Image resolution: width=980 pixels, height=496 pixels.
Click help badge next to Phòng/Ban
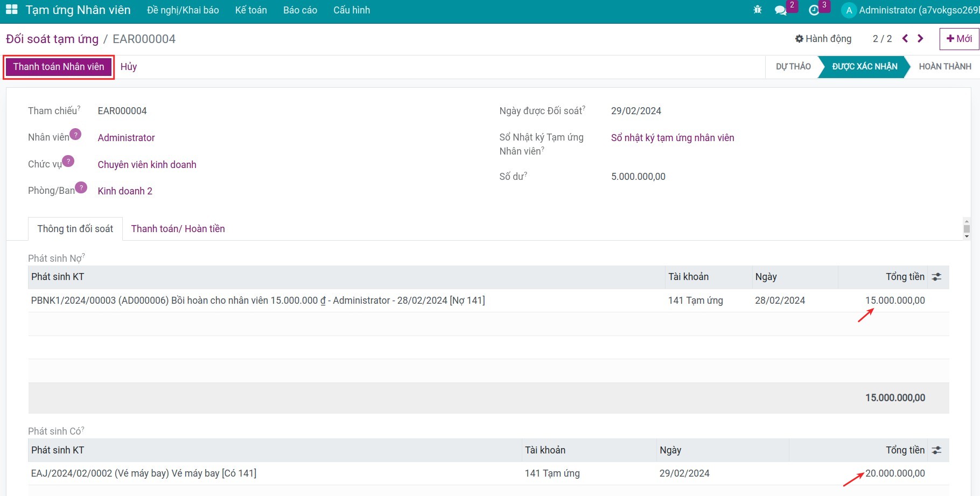coord(81,187)
